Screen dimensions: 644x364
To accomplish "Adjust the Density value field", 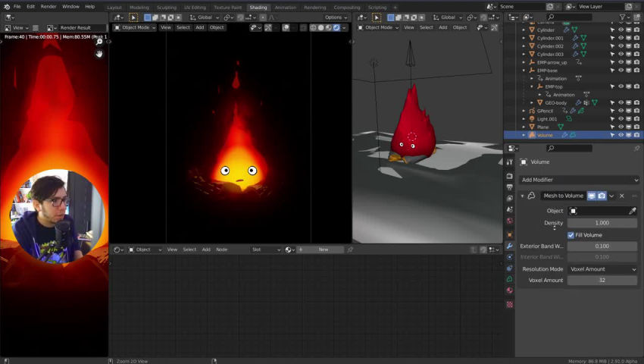I will [x=602, y=223].
